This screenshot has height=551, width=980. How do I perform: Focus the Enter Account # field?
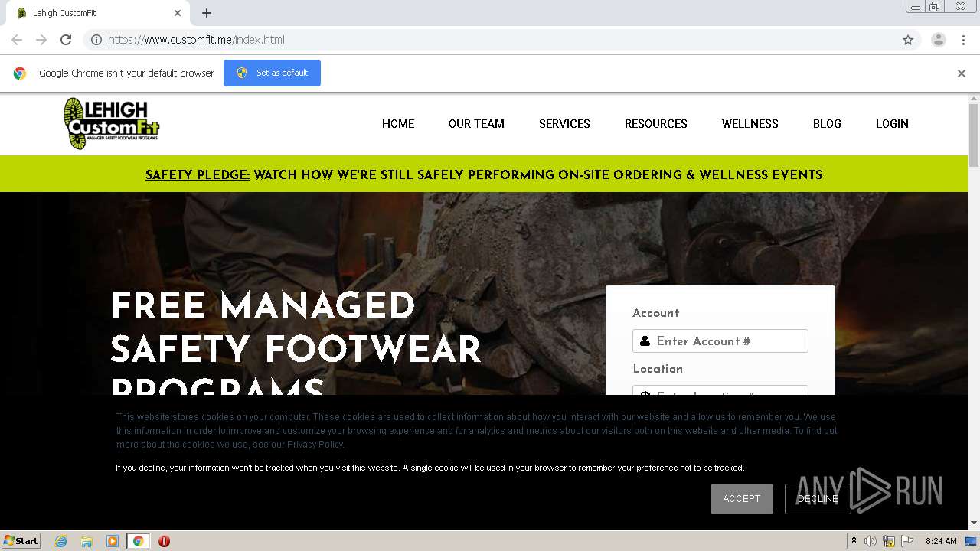tap(720, 341)
